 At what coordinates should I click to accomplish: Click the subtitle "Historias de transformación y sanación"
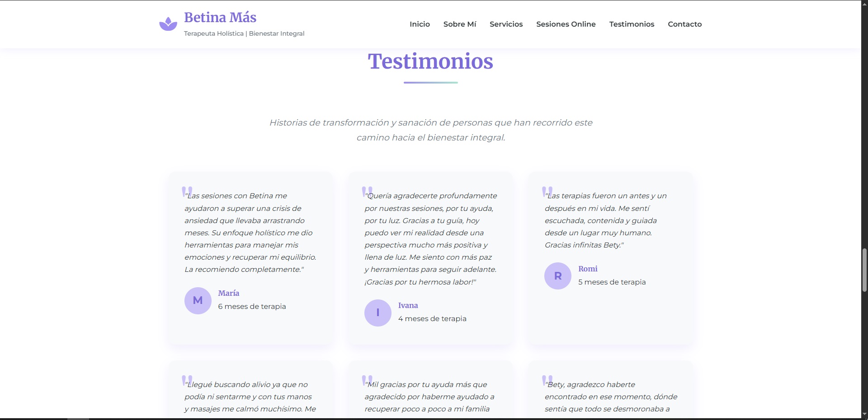431,130
